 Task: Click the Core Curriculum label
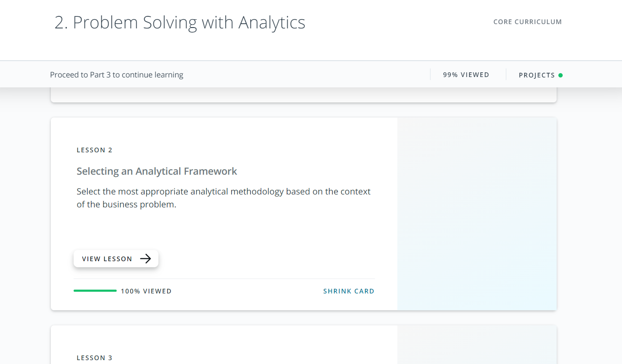527,22
